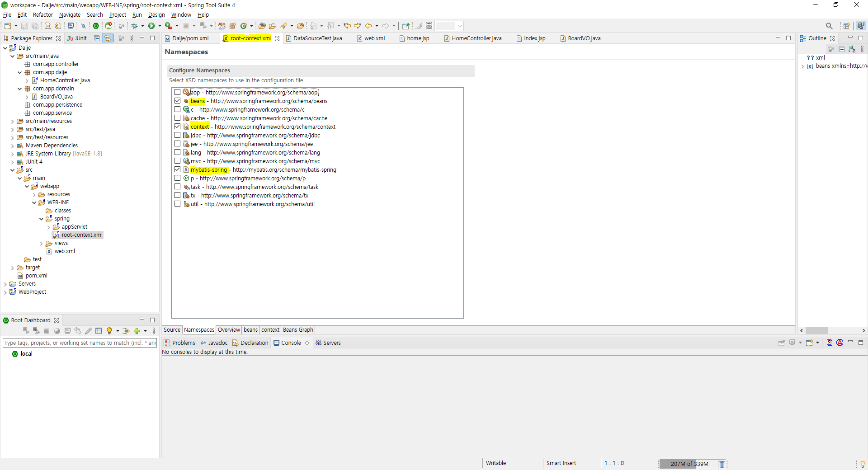
Task: Click the New file toolbar icon
Action: 8,26
